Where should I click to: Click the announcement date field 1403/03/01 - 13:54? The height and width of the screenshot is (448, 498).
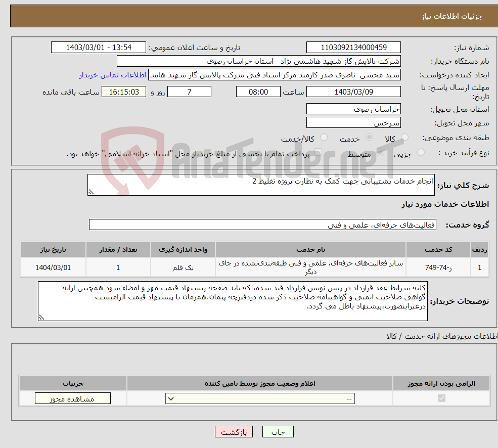99,48
